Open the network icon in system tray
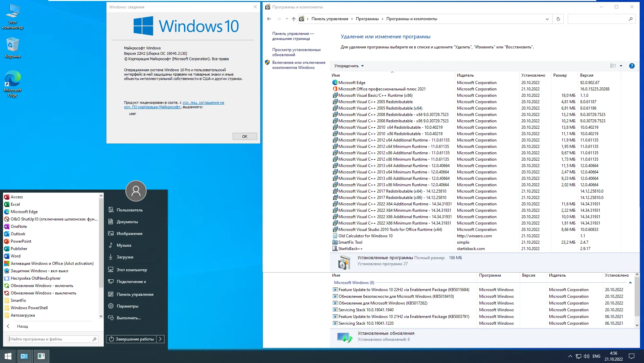This screenshot has width=644, height=363. click(578, 356)
